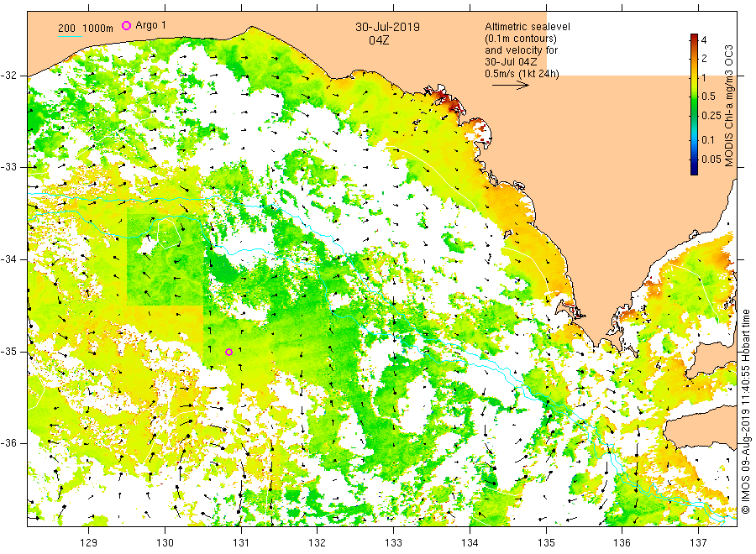Click the '(0.1m contours)' legend line
The image size is (756, 554).
point(521,39)
